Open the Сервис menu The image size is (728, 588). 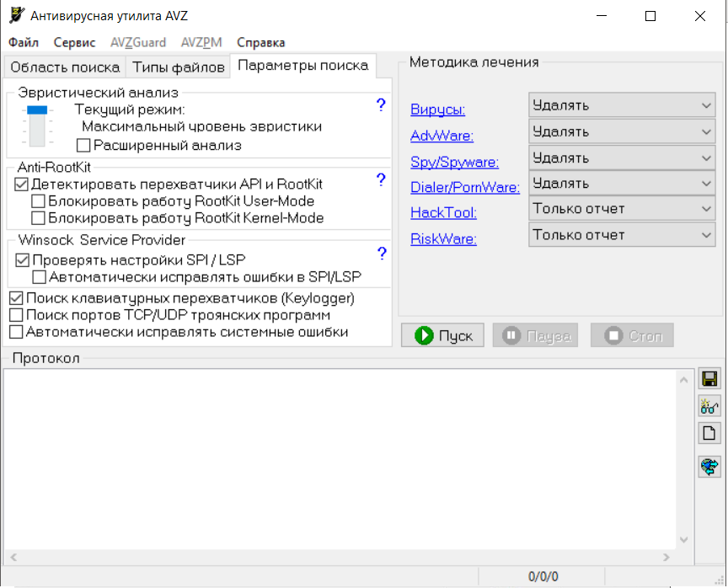pyautogui.click(x=74, y=42)
